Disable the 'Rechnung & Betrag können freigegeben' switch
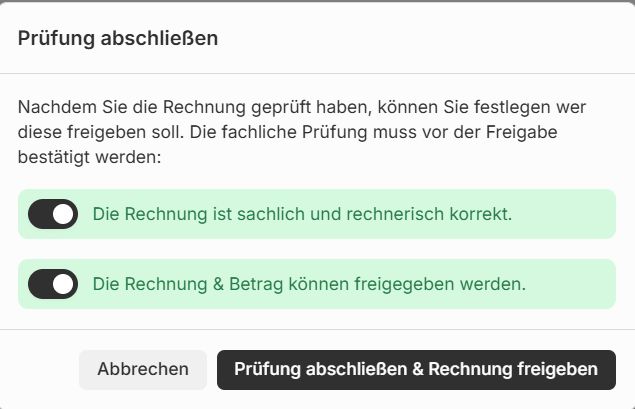Viewport: 635px width, 409px height. click(x=52, y=284)
